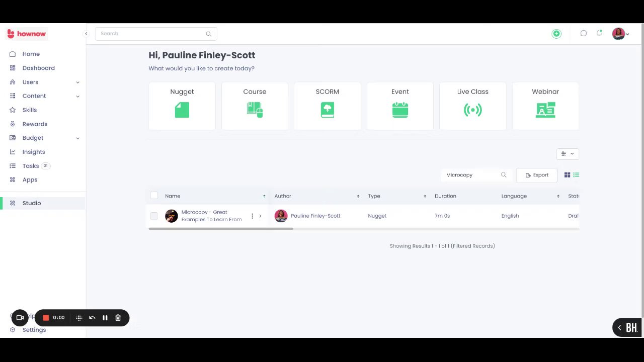
Task: Click the HowNow logo
Action: (x=26, y=34)
